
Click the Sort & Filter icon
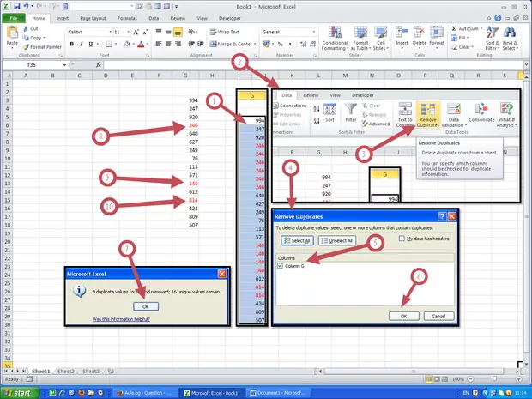point(493,33)
